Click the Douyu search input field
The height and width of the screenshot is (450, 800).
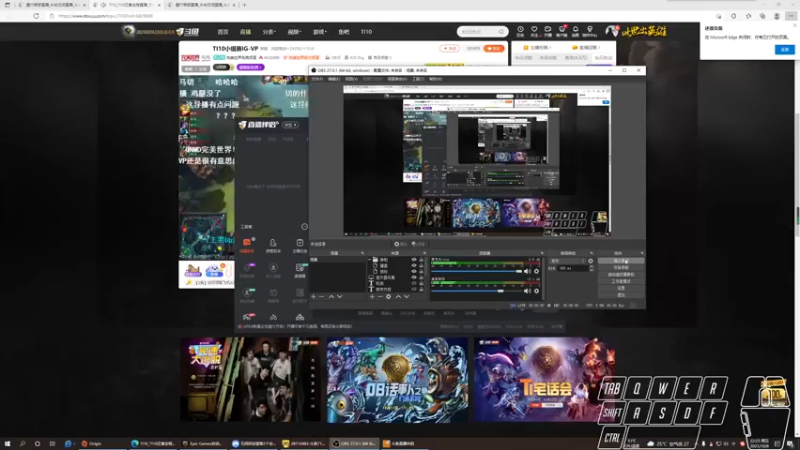pos(478,32)
